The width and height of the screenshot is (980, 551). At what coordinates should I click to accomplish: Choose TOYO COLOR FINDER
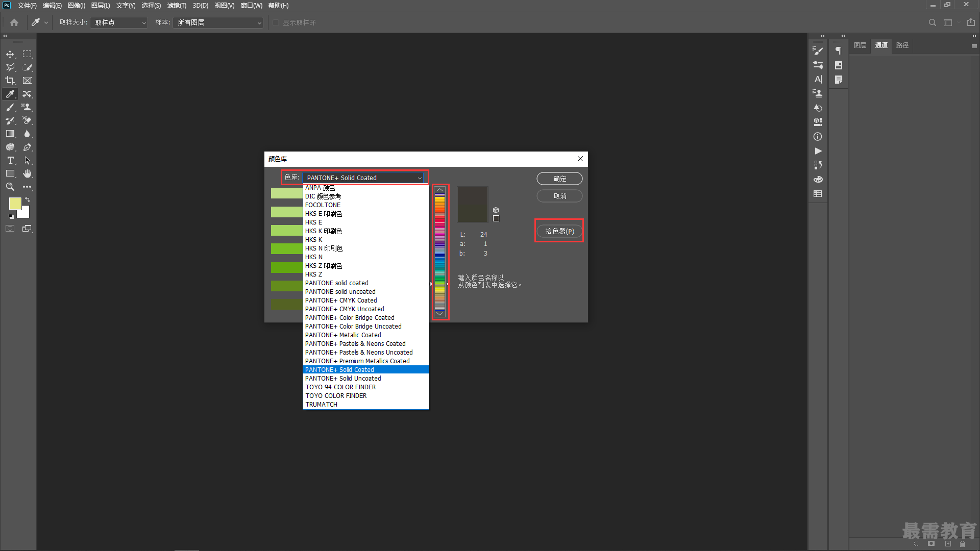[x=365, y=396]
